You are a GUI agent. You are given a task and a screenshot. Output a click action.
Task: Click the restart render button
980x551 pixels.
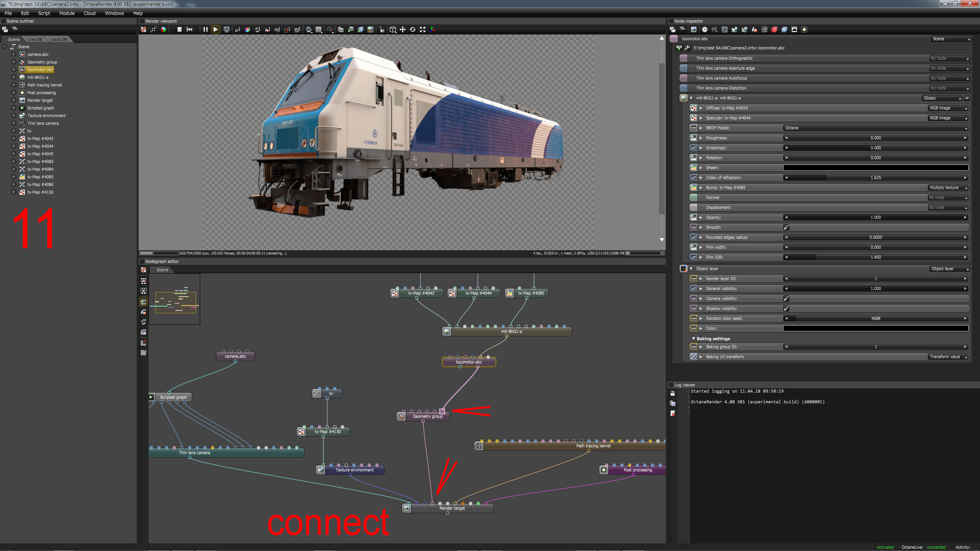click(189, 29)
